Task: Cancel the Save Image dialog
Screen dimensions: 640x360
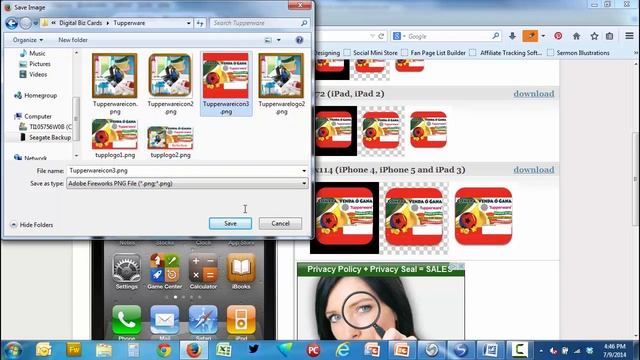Action: (x=280, y=223)
